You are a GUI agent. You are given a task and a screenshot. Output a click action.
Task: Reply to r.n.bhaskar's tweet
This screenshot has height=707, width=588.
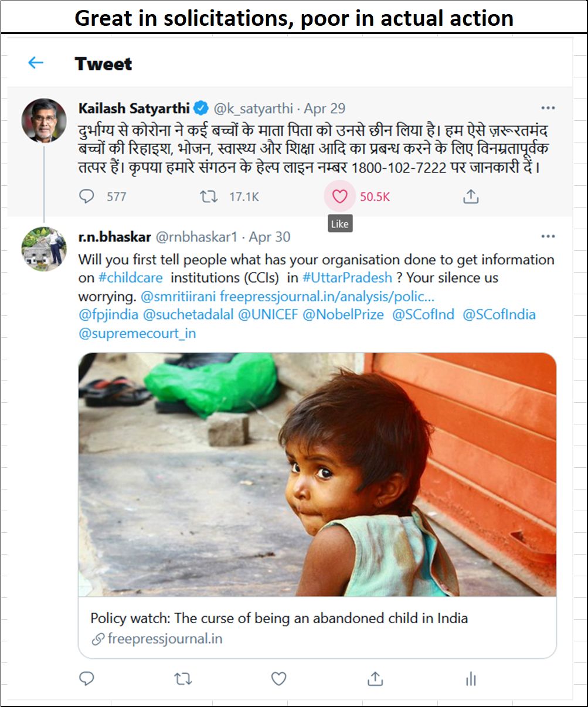click(x=87, y=679)
